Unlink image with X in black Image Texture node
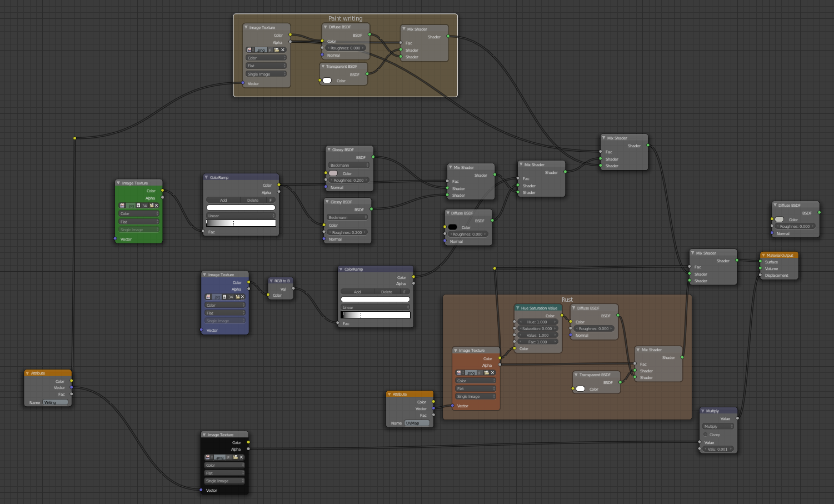Image resolution: width=834 pixels, height=504 pixels. pyautogui.click(x=241, y=457)
